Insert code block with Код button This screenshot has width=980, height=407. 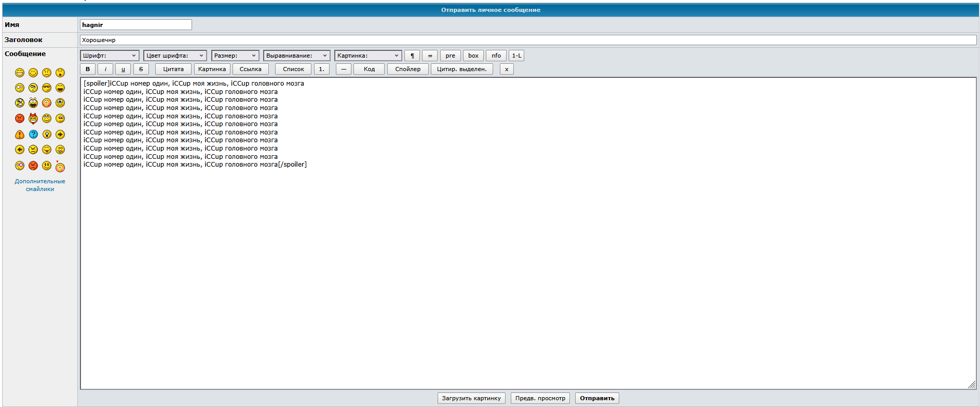click(x=369, y=69)
